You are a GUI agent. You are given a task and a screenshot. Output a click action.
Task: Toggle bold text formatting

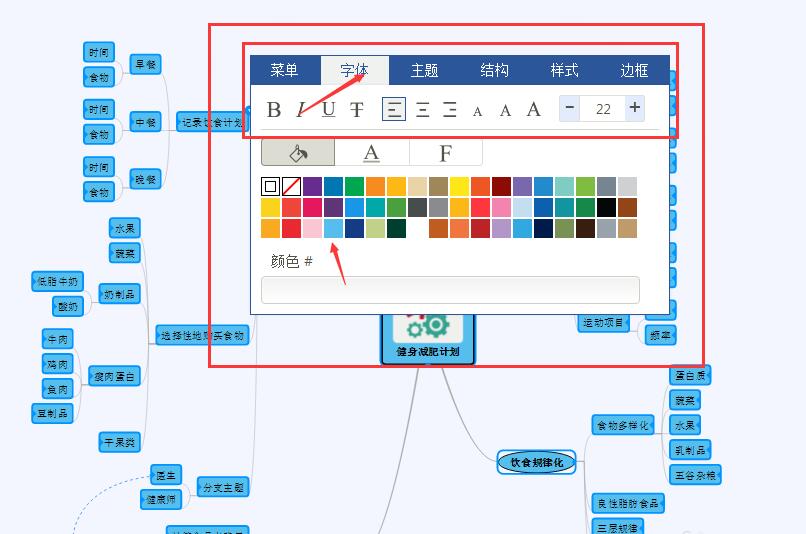[274, 109]
